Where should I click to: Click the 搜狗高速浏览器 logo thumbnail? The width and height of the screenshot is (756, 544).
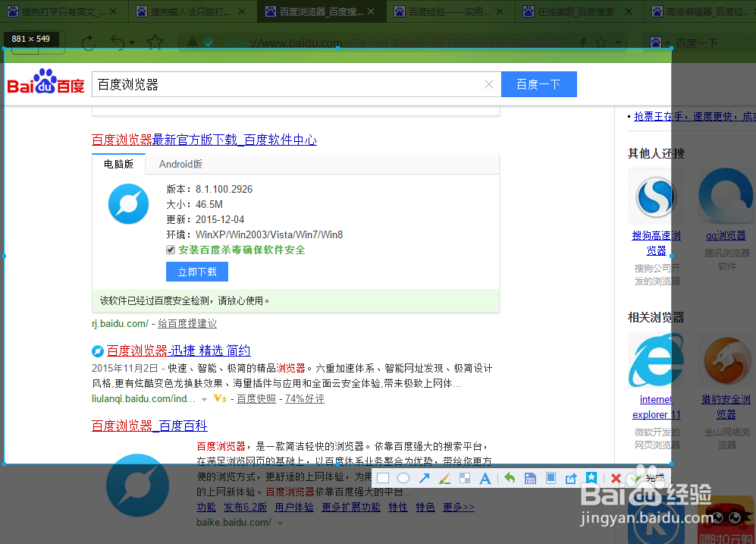coord(656,197)
